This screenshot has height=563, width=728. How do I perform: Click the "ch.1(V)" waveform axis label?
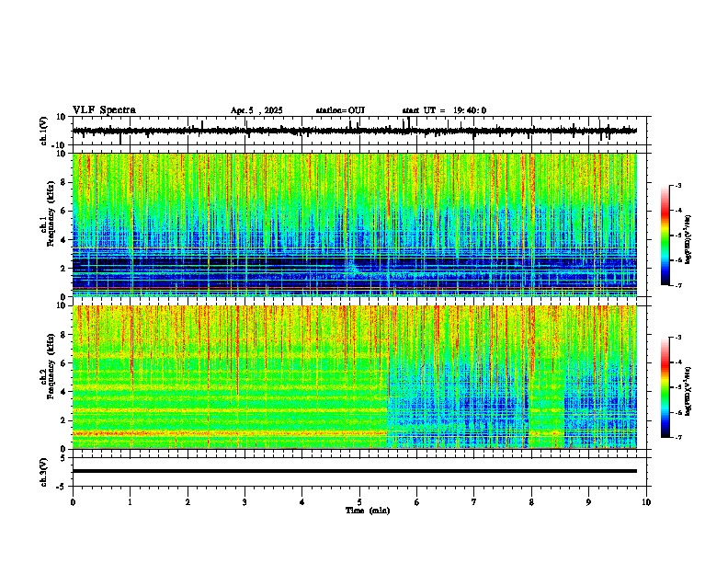[44, 131]
